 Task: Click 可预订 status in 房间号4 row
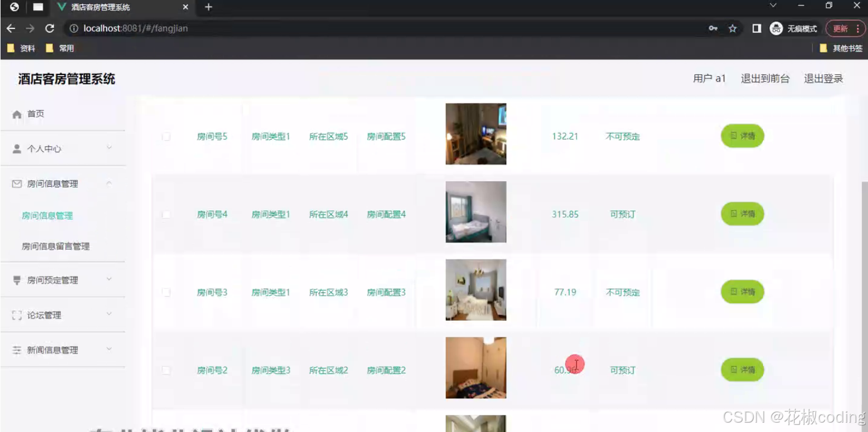[x=622, y=215]
